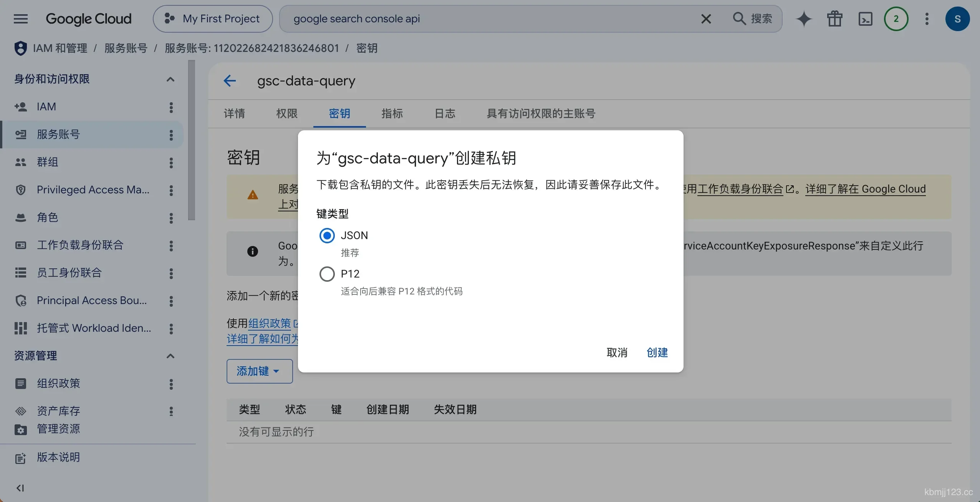Switch to 具有访问权限的主账号 tab
This screenshot has width=980, height=502.
[x=541, y=113]
